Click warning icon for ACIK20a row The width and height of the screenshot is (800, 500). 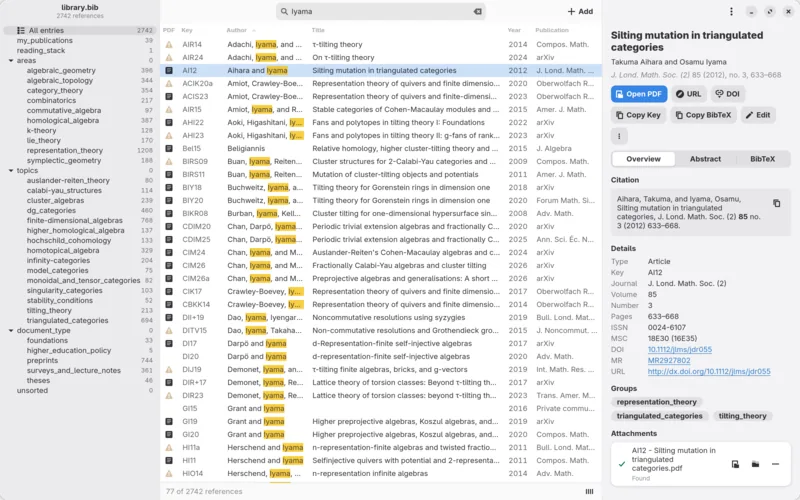(169, 84)
